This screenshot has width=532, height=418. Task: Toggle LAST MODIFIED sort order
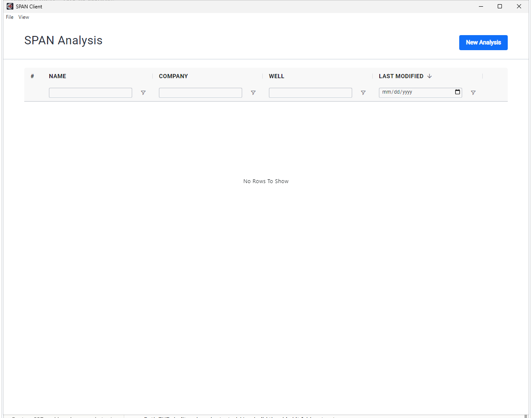pos(405,76)
